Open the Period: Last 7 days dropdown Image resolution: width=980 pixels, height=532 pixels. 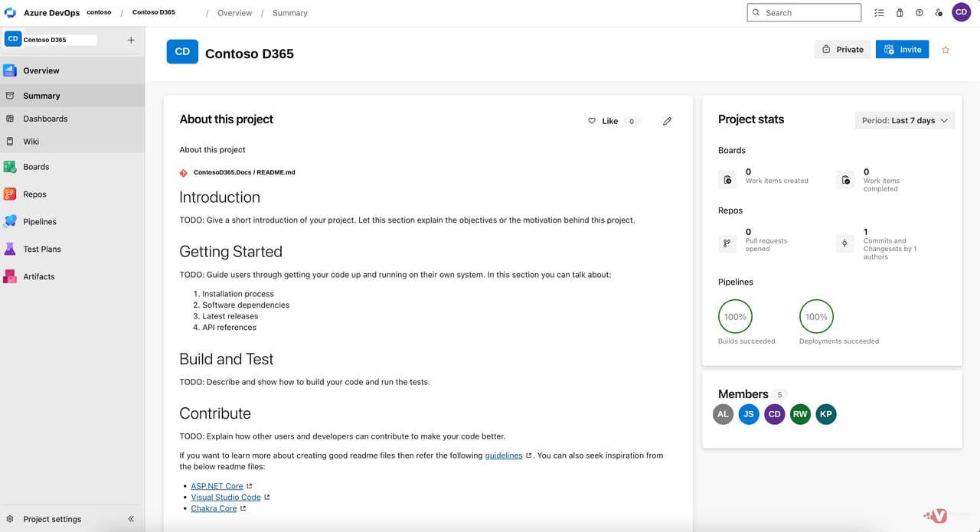905,120
